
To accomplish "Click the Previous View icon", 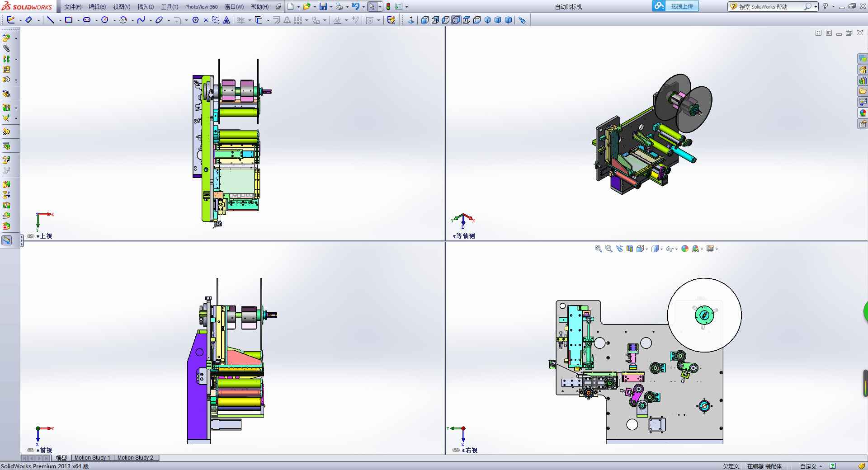I will [x=619, y=249].
